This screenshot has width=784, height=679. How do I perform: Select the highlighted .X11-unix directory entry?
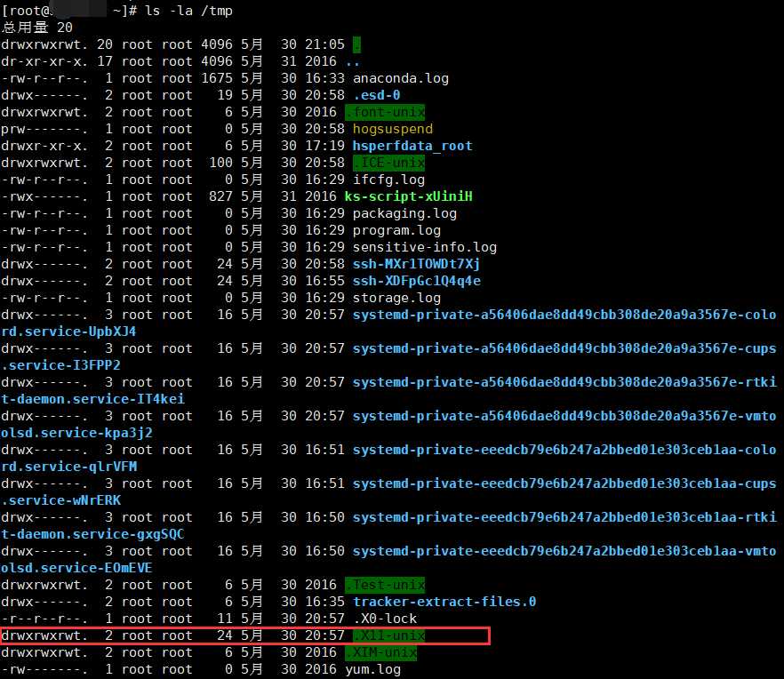(388, 636)
